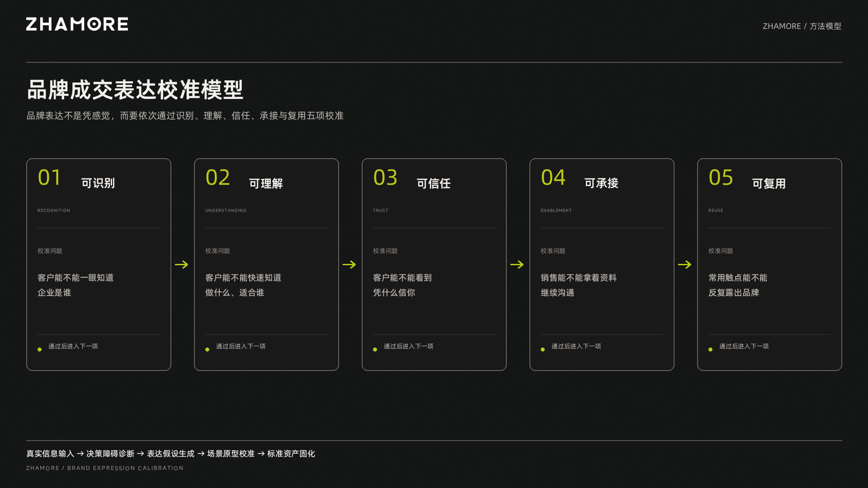Click the number 02 on the second card
868x488 pixels.
click(x=217, y=178)
